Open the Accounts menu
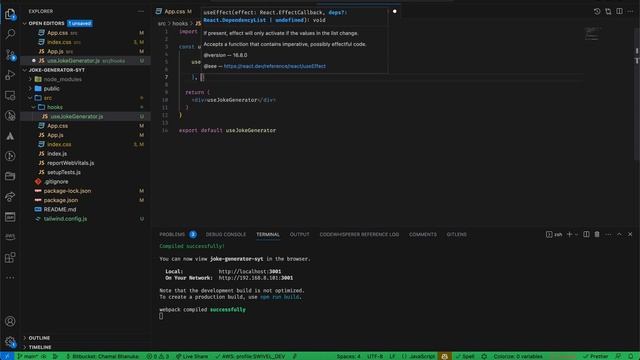This screenshot has width=640, height=360. coord(10,321)
